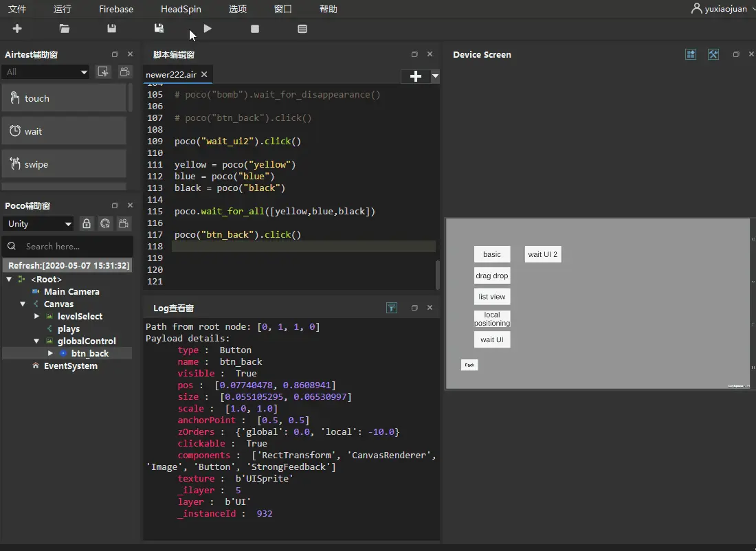Image resolution: width=756 pixels, height=551 pixels.
Task: Click the script editor vertical scrollbar
Action: (438, 274)
